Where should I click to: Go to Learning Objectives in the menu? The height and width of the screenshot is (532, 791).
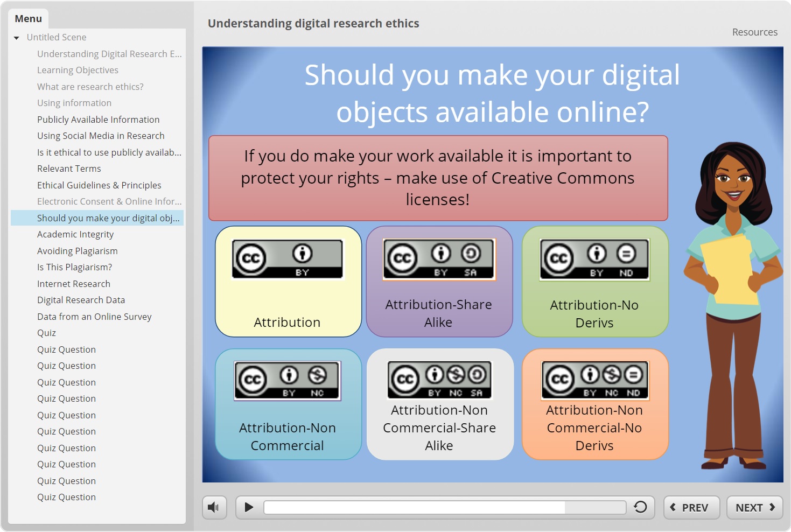tap(78, 70)
